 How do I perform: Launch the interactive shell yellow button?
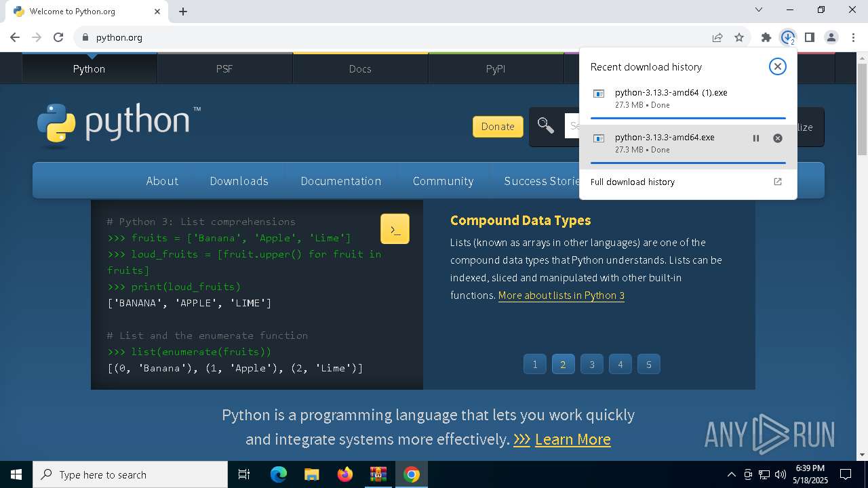point(395,229)
